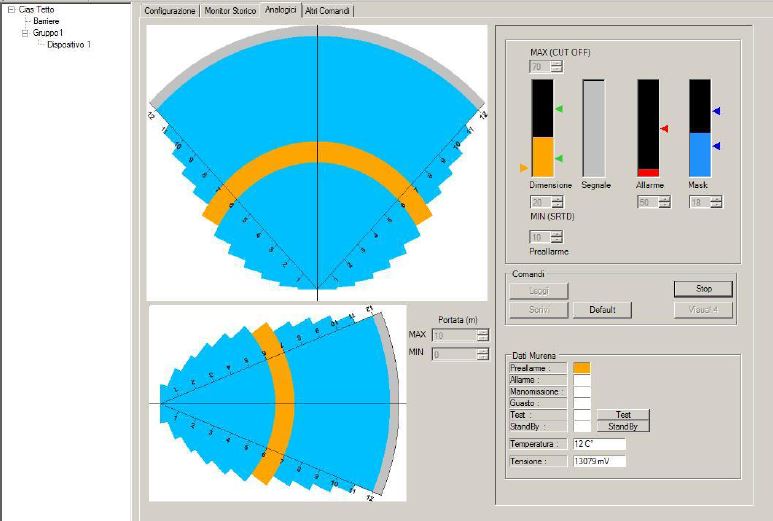Click the Temperatura value field
The height and width of the screenshot is (521, 773).
pyautogui.click(x=598, y=443)
